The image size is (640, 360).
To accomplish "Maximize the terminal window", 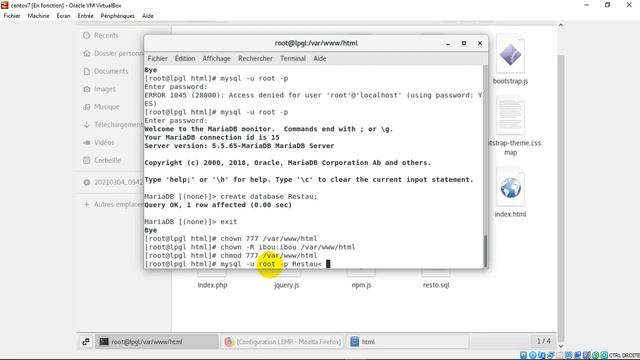I will pyautogui.click(x=464, y=43).
